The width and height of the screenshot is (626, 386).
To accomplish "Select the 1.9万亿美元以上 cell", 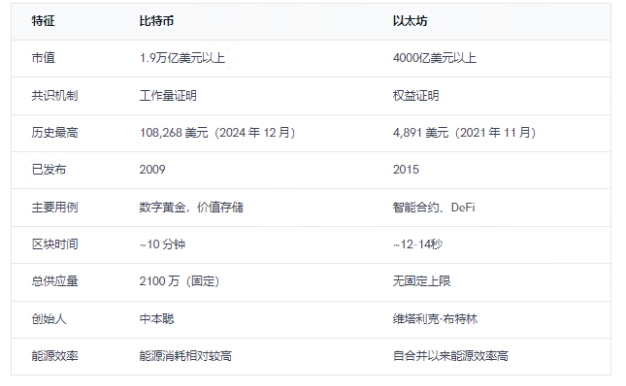I will (182, 58).
